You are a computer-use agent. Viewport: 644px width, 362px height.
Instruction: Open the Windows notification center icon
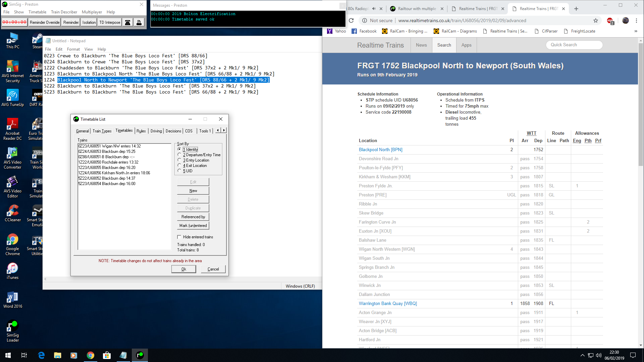tap(633, 355)
